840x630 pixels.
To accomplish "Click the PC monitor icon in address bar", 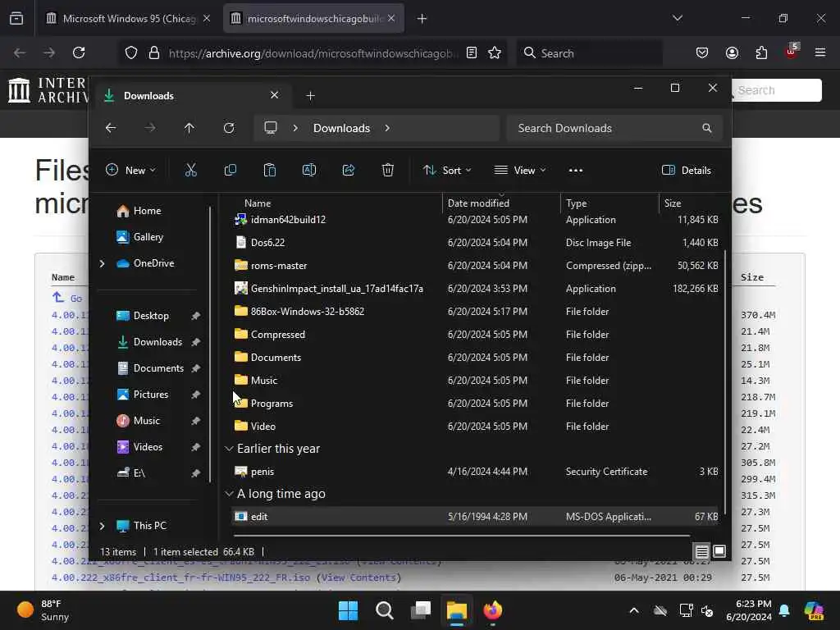I will click(271, 127).
